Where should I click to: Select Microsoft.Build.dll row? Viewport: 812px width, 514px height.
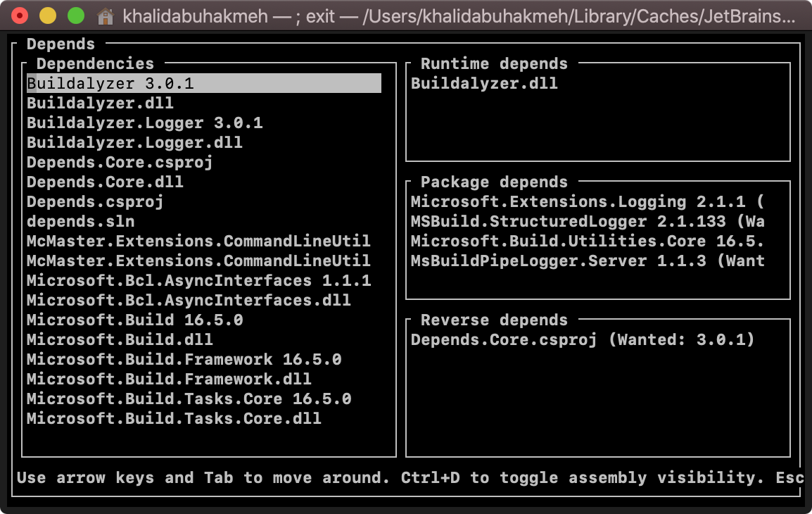120,339
